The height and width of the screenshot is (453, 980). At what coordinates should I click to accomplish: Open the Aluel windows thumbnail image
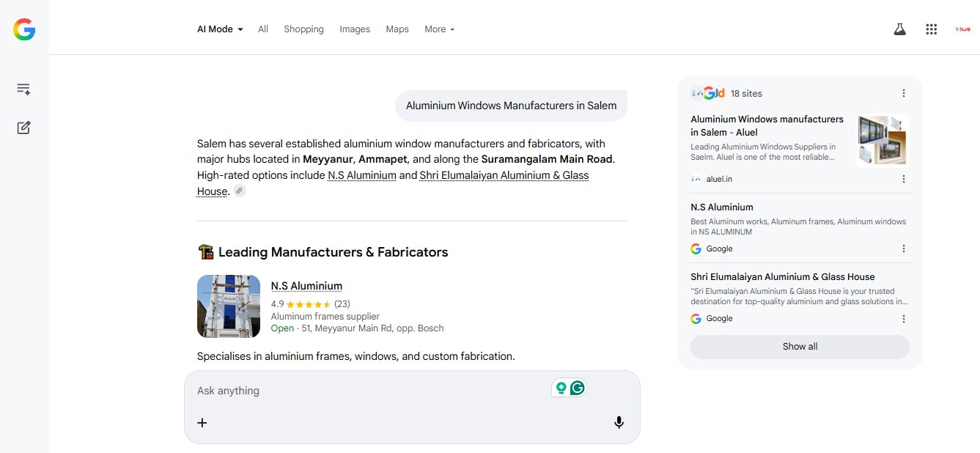tap(882, 140)
